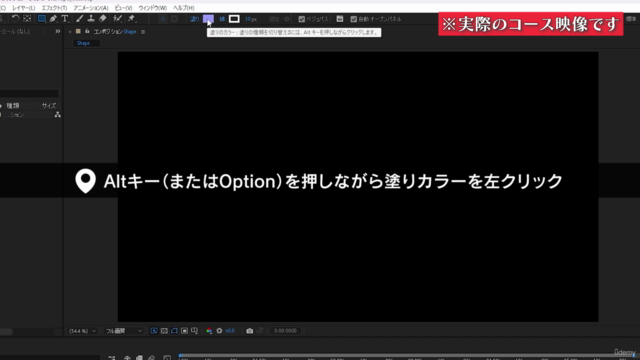This screenshot has width=640, height=360.
Task: Toggle the composition panel lock icon
Action: pos(87,31)
